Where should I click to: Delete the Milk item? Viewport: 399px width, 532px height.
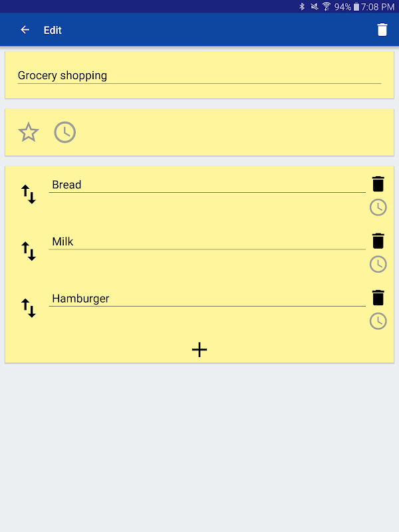point(378,241)
